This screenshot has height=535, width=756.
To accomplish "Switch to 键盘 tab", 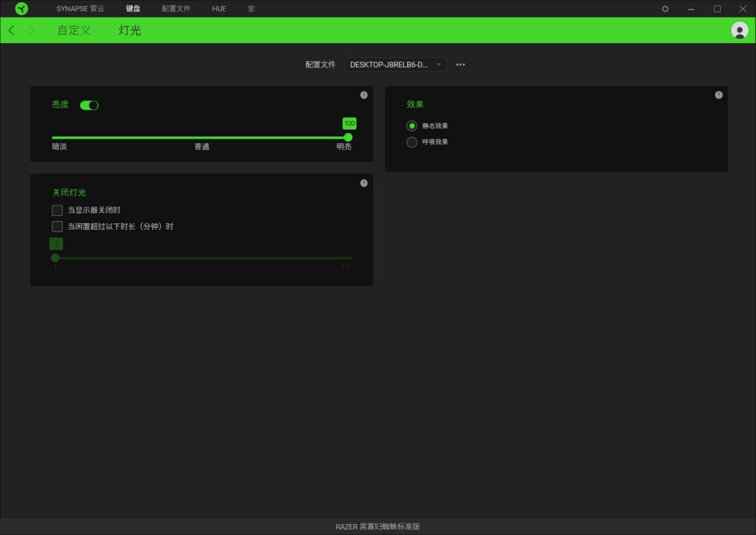I will [133, 9].
